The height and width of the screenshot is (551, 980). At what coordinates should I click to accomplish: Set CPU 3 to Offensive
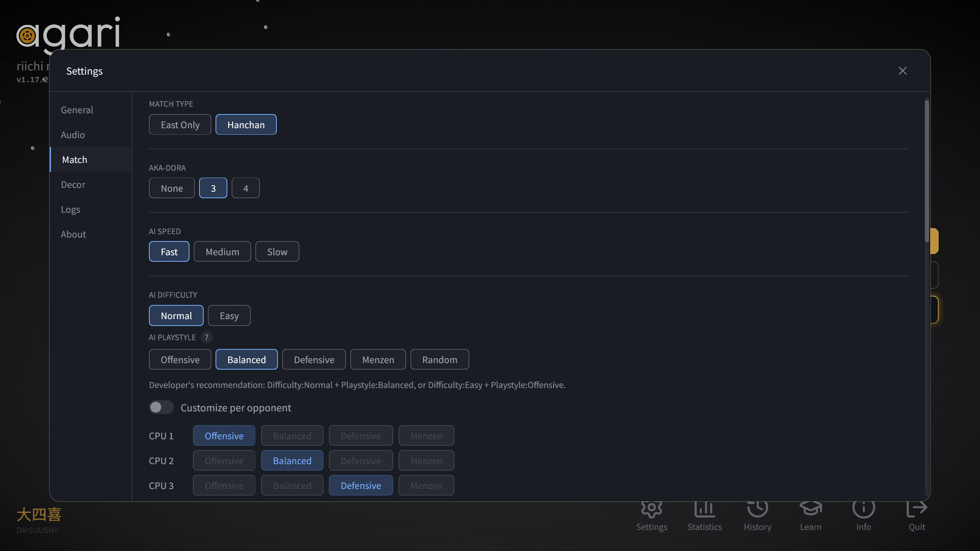click(224, 486)
